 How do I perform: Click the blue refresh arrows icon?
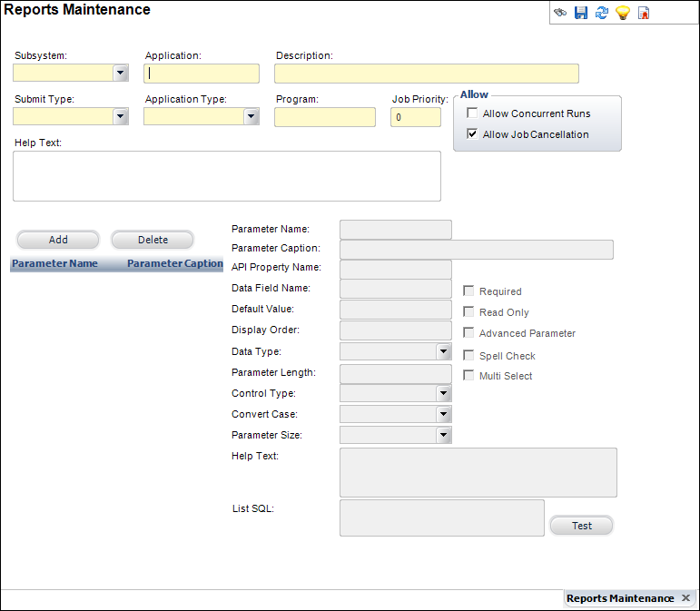(x=602, y=13)
